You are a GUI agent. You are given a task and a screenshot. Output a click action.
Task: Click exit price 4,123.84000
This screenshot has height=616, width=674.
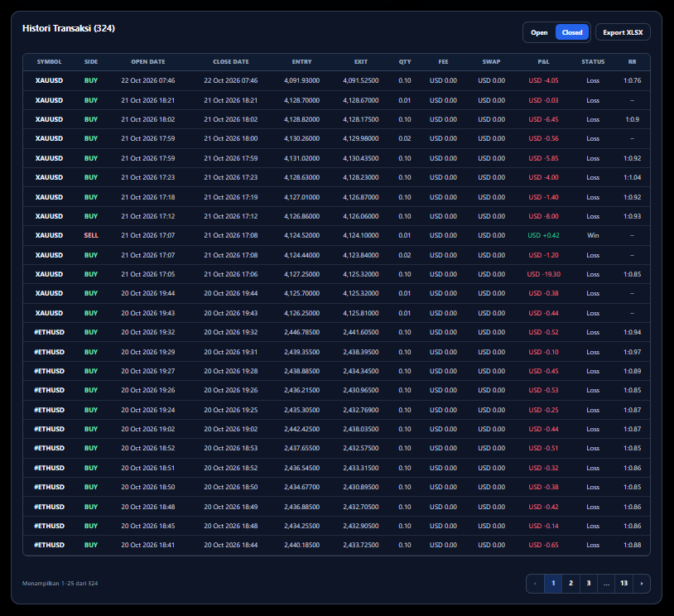(361, 255)
